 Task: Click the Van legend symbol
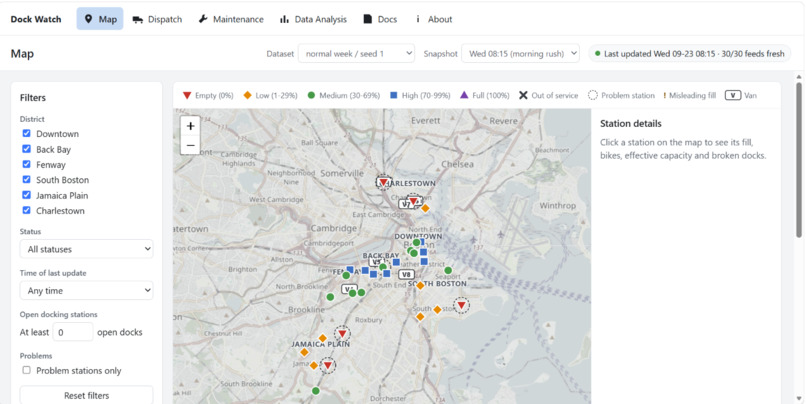732,95
